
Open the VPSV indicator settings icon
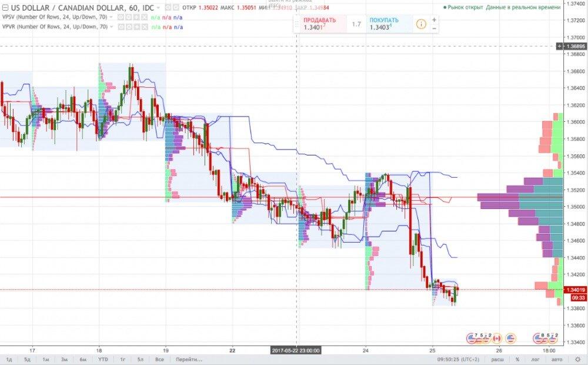pyautogui.click(x=128, y=17)
